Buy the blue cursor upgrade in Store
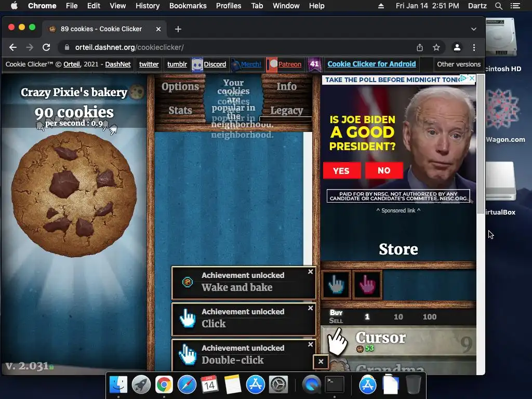The image size is (532, 399). (336, 284)
